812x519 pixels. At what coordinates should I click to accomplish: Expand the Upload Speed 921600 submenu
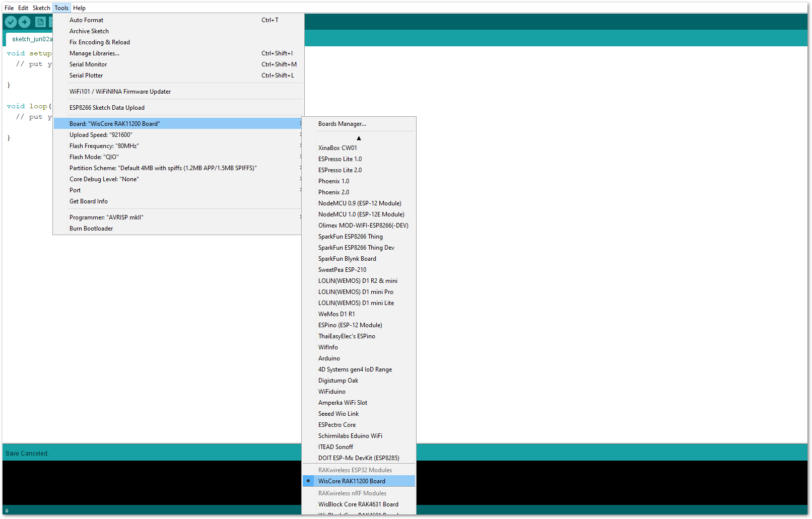[178, 135]
